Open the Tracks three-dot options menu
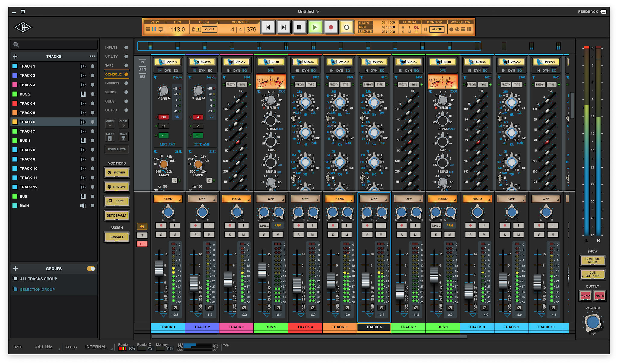618x364 pixels. tap(92, 56)
